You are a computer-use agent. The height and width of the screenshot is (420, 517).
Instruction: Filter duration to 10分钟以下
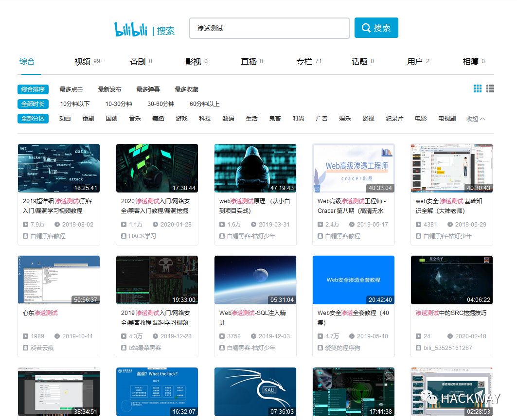[74, 104]
